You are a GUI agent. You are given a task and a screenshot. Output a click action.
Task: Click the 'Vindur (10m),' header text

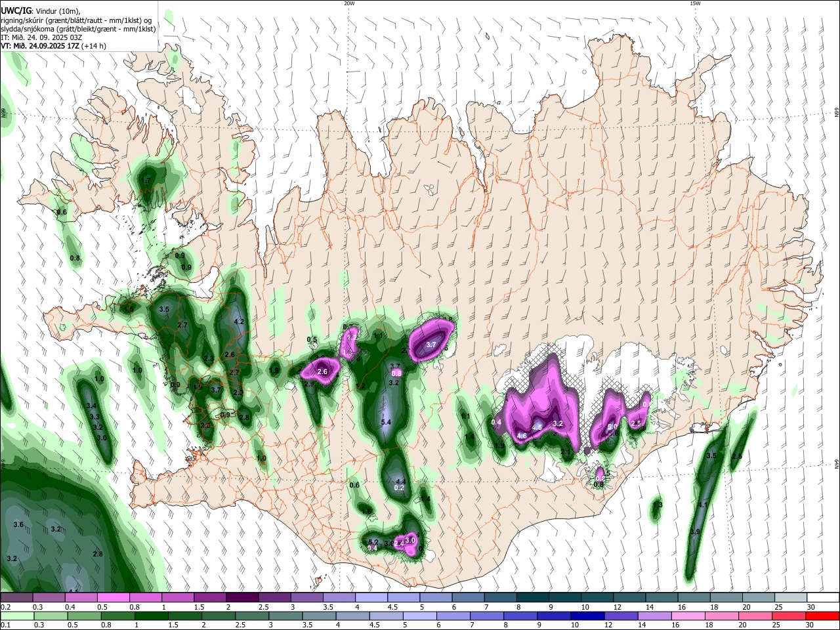pyautogui.click(x=57, y=10)
